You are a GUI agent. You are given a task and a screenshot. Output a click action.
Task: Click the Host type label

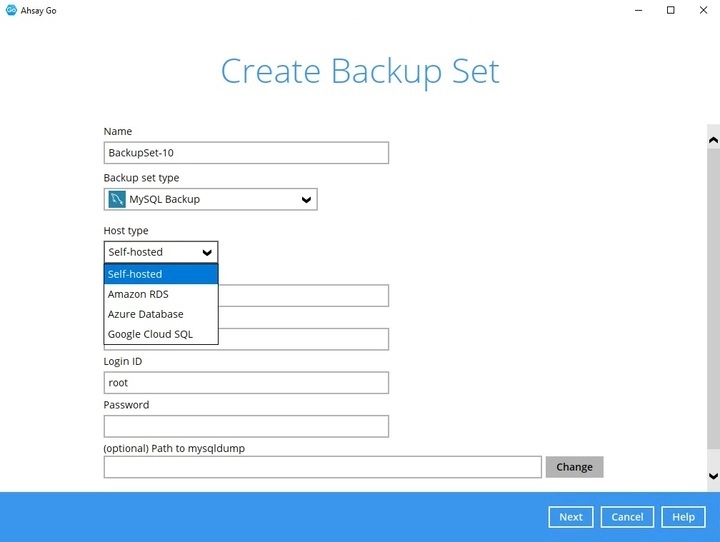click(126, 231)
